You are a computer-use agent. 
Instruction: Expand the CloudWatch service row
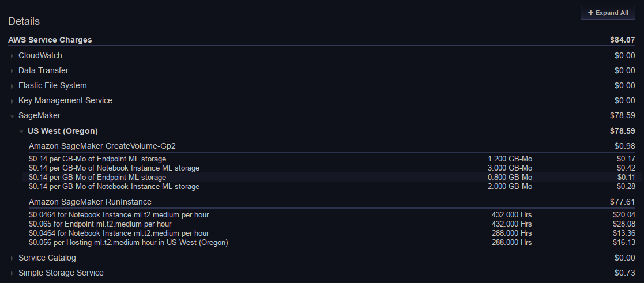[x=12, y=56]
